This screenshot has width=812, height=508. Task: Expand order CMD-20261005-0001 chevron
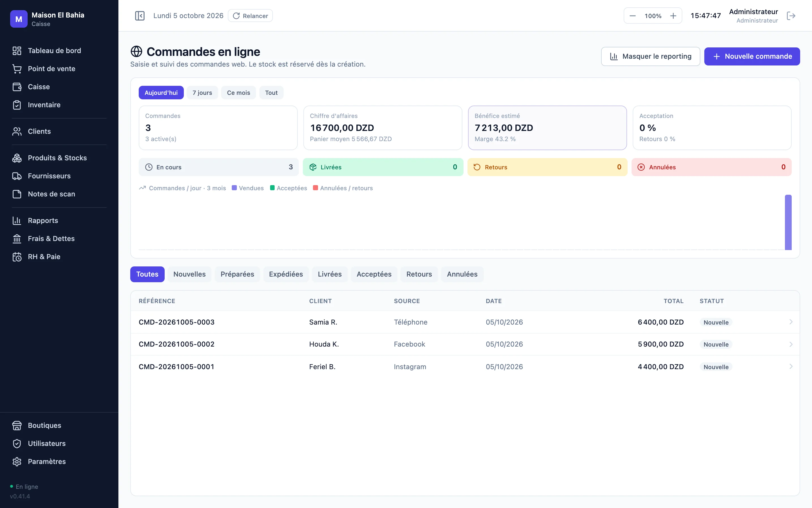point(791,367)
